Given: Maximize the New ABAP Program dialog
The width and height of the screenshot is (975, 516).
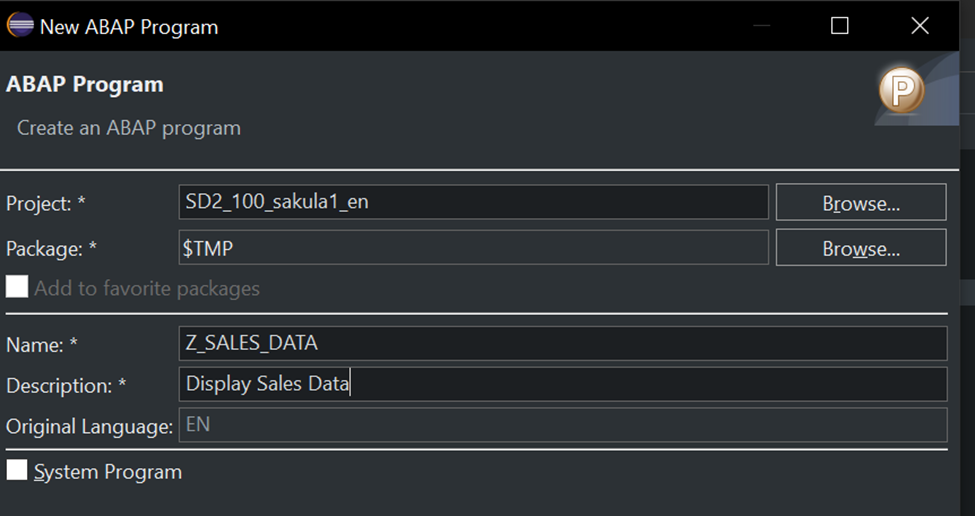Looking at the screenshot, I should coord(840,26).
